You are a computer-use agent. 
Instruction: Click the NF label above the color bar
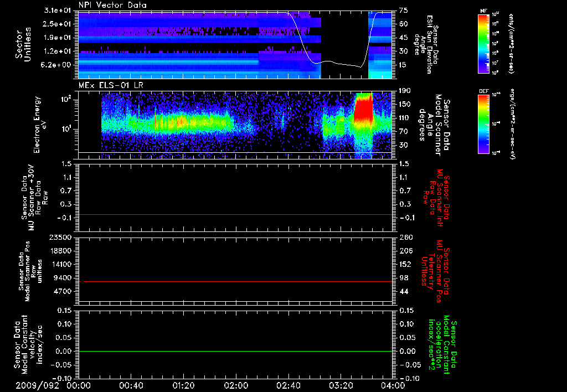pos(483,11)
